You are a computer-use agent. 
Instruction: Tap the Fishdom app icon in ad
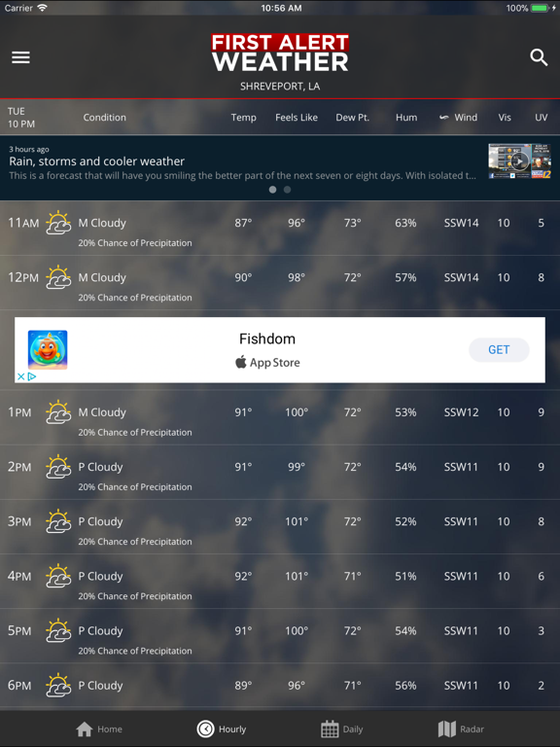(48, 350)
